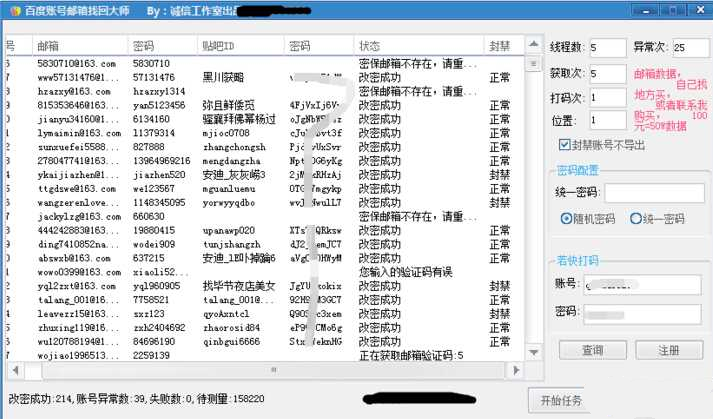713x419 pixels.
Task: Sort by the 贴吧ID column header
Action: [241, 46]
